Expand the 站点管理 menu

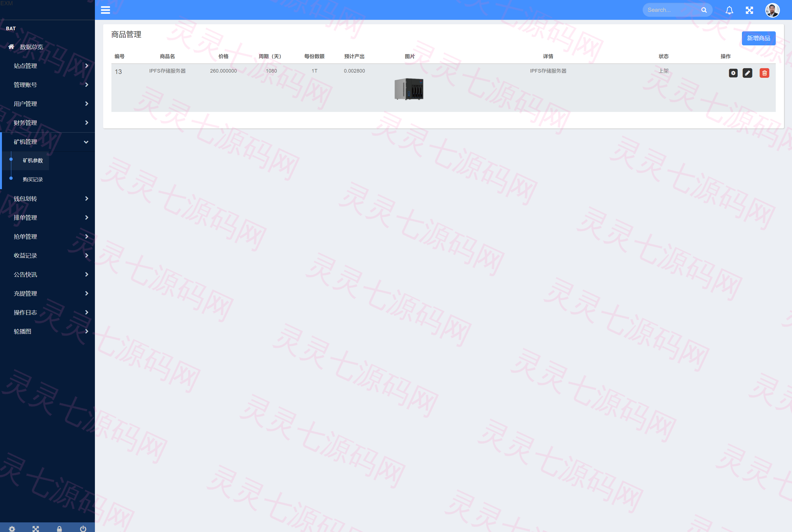(x=48, y=66)
